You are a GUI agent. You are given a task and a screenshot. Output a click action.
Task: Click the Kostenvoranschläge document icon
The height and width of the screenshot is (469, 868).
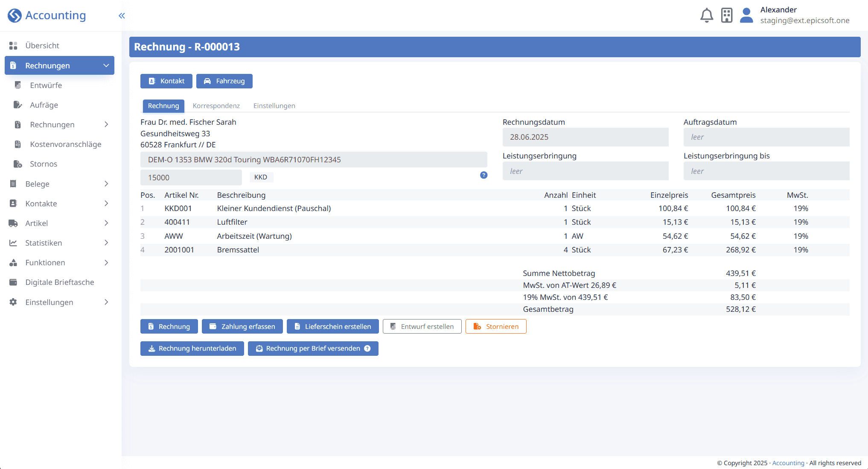coord(18,144)
